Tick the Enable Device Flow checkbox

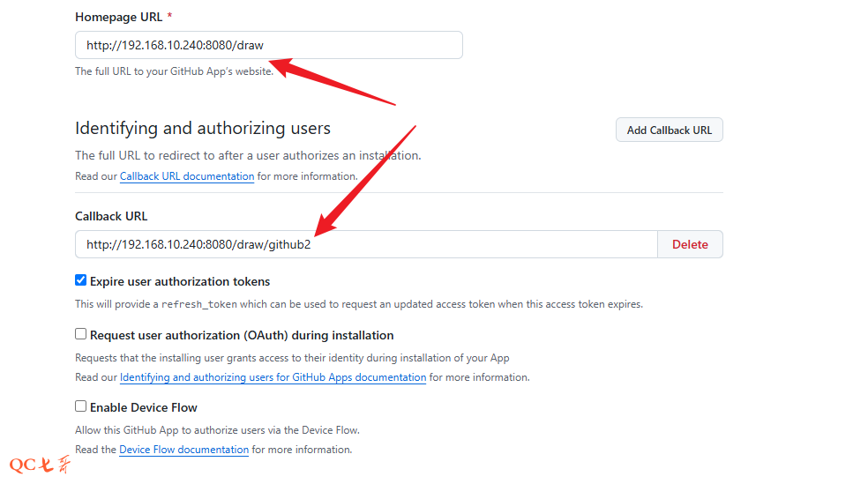[81, 406]
